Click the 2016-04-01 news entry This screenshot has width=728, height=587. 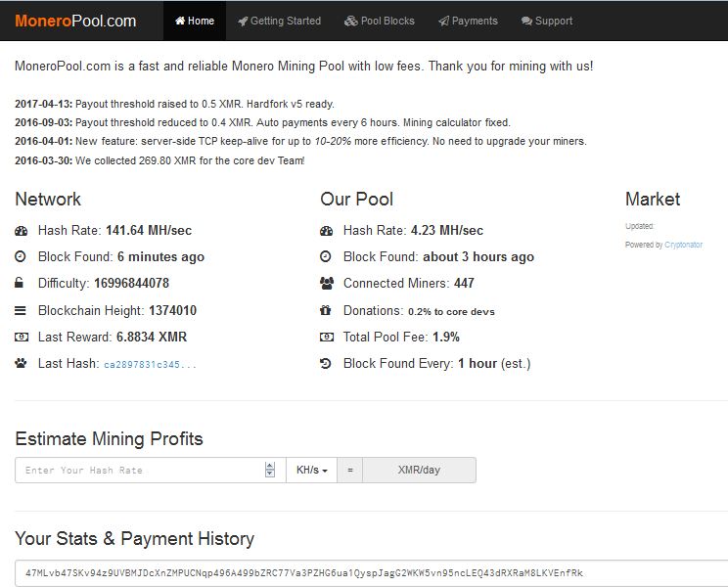pos(300,141)
